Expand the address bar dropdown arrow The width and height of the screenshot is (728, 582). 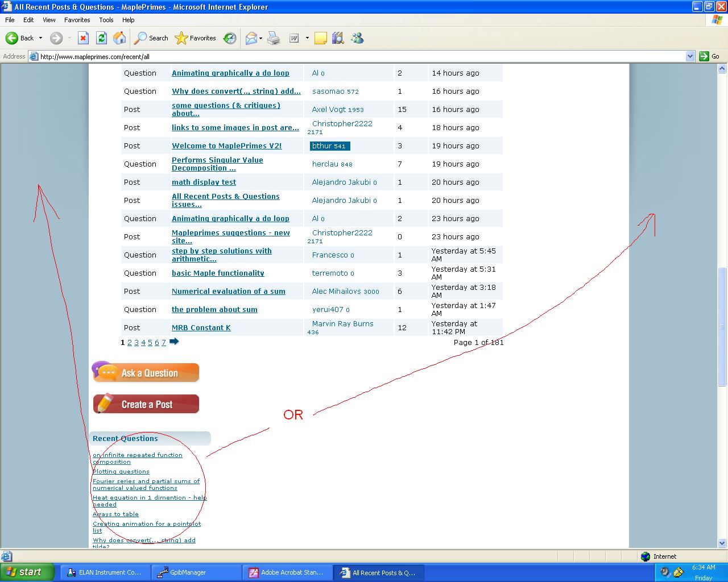pyautogui.click(x=690, y=56)
